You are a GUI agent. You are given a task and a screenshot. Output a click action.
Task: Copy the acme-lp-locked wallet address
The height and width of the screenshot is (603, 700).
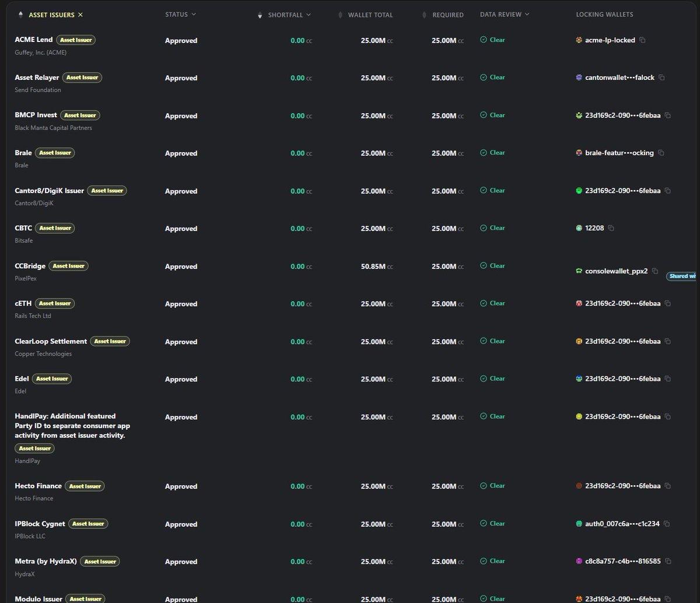[642, 40]
